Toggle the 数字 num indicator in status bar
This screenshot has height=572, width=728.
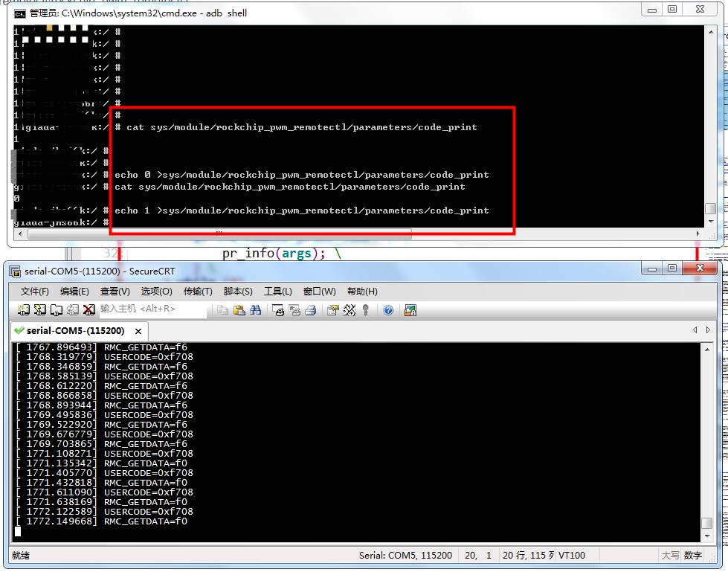(692, 556)
